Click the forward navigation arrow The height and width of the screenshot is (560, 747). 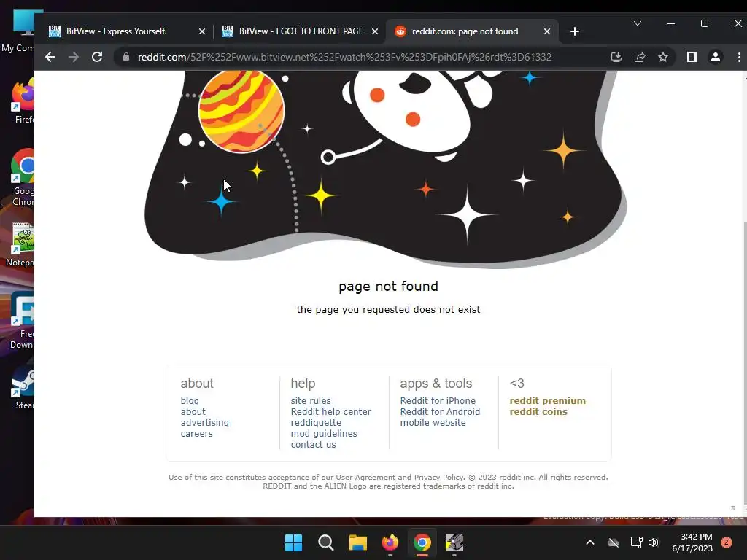(x=74, y=57)
